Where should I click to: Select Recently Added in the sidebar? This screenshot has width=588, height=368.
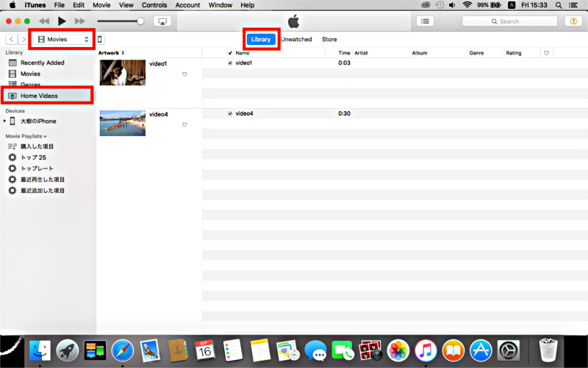42,63
